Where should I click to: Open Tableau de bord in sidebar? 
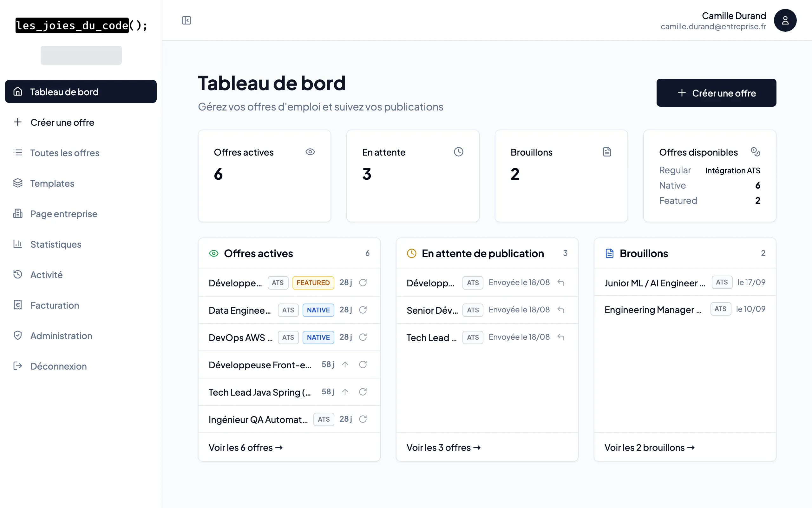pos(81,91)
